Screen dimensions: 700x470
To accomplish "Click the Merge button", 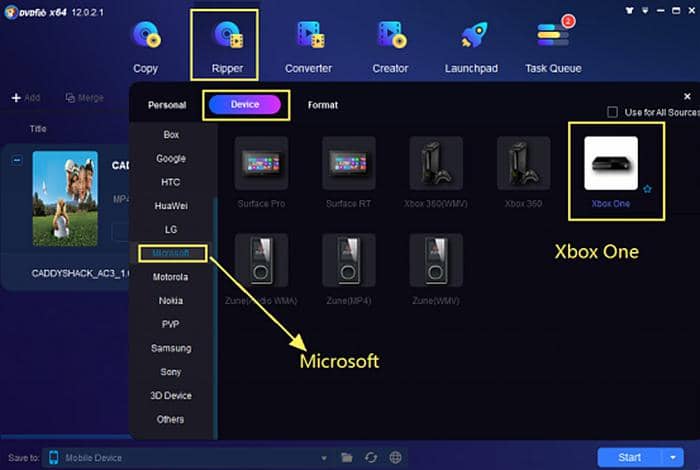I will click(84, 98).
